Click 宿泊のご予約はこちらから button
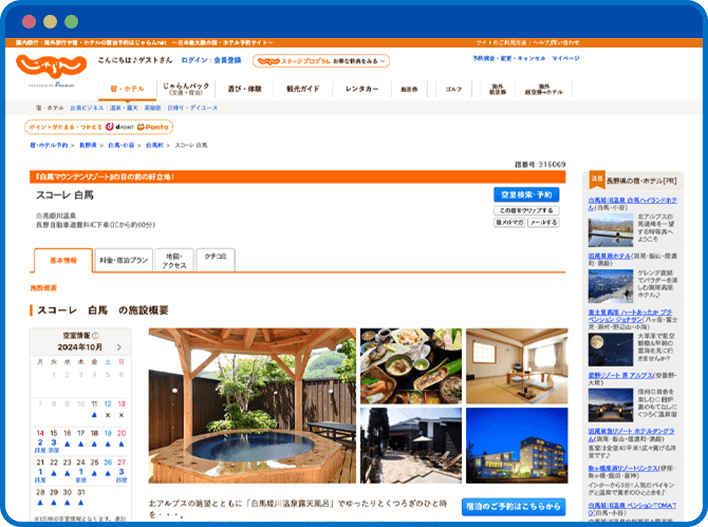Image resolution: width=708 pixels, height=527 pixels. pyautogui.click(x=513, y=507)
